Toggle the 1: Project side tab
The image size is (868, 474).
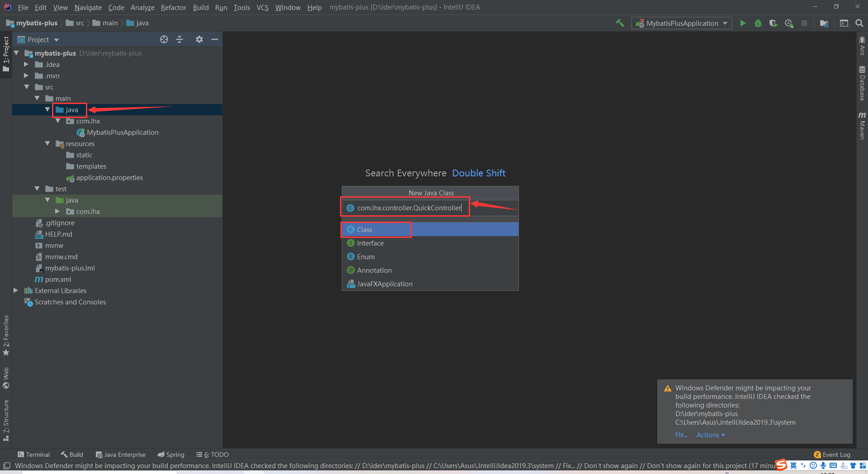[x=6, y=54]
